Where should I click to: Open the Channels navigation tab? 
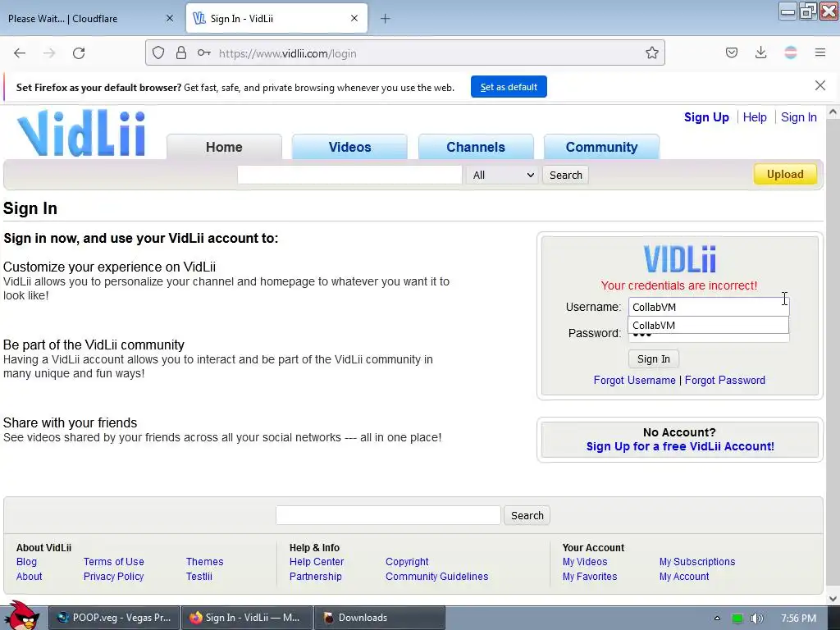point(476,147)
